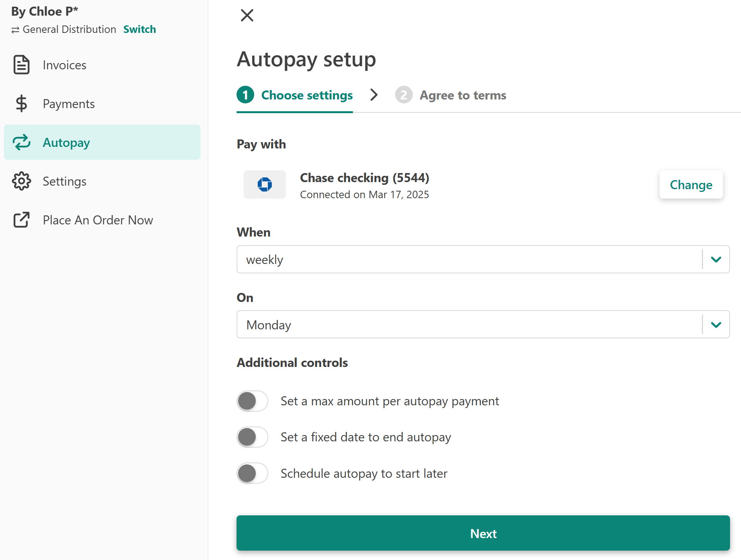The image size is (741, 560).
Task: Close the Autopay setup panel
Action: pyautogui.click(x=247, y=16)
